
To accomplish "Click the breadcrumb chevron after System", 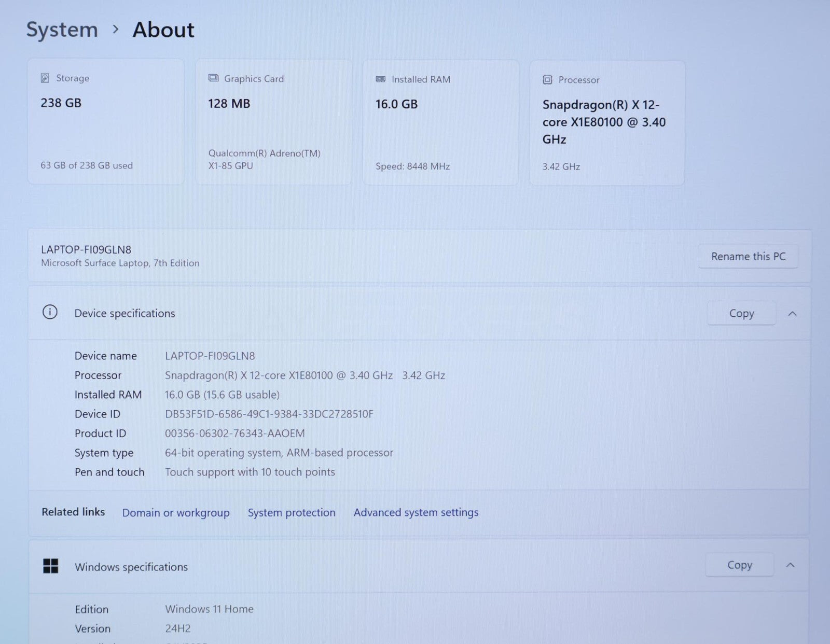I will pos(116,30).
